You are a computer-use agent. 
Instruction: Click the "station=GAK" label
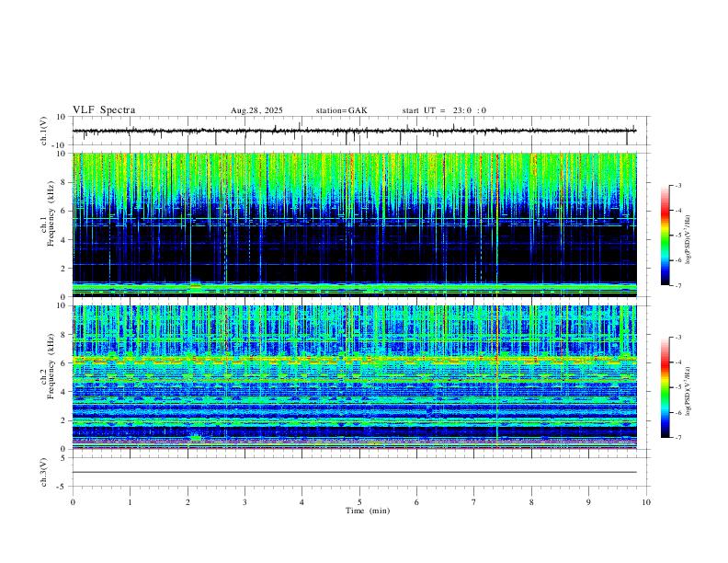(x=342, y=110)
